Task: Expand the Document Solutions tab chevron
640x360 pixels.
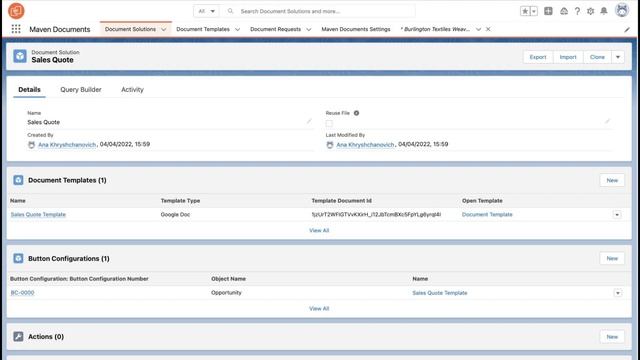Action: pos(163,29)
